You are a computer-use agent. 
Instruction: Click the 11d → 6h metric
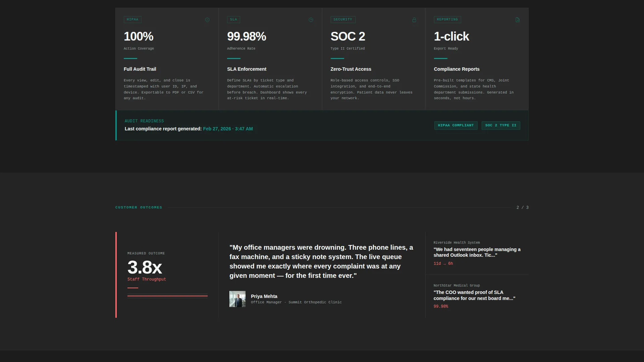click(x=443, y=263)
